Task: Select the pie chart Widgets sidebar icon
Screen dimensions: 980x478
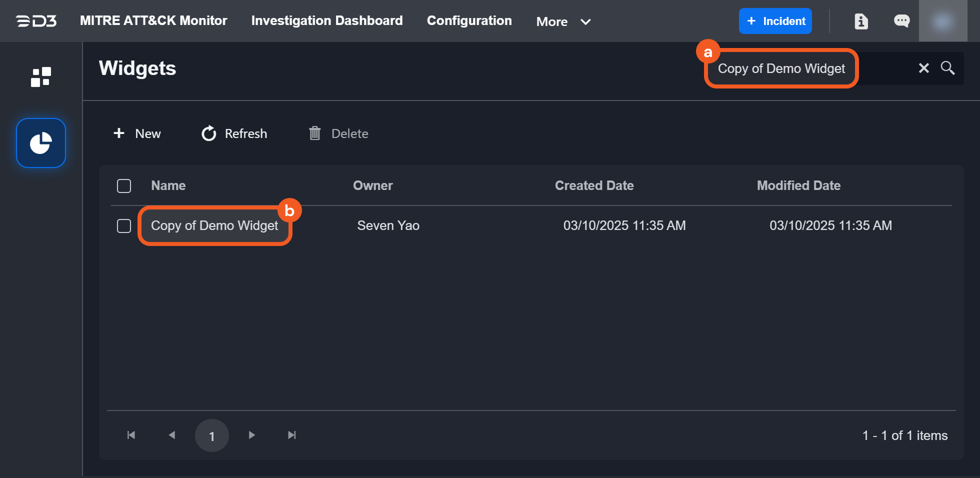Action: [x=41, y=143]
